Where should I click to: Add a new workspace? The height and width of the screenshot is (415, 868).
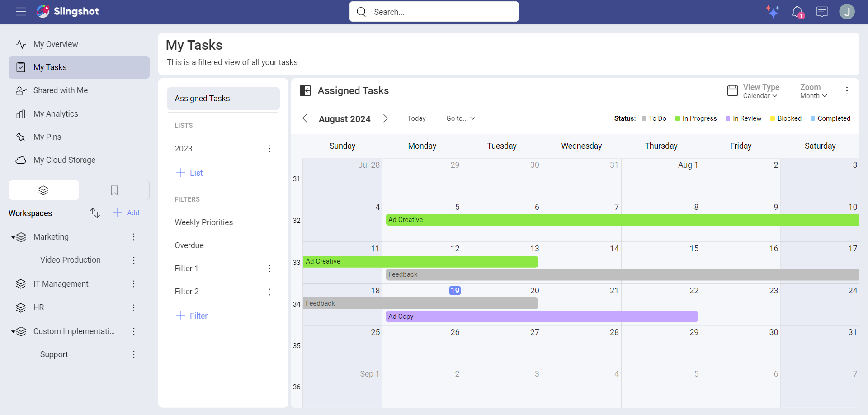tap(126, 213)
